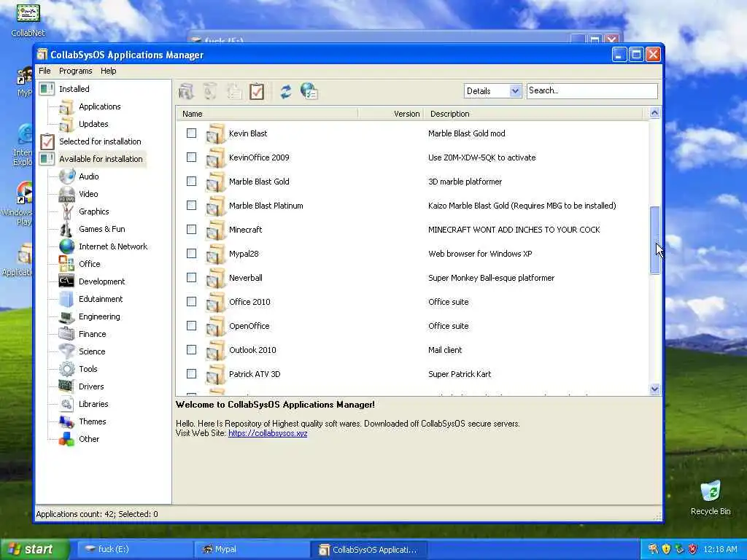
Task: Open the Games & Fun category
Action: [x=102, y=229]
